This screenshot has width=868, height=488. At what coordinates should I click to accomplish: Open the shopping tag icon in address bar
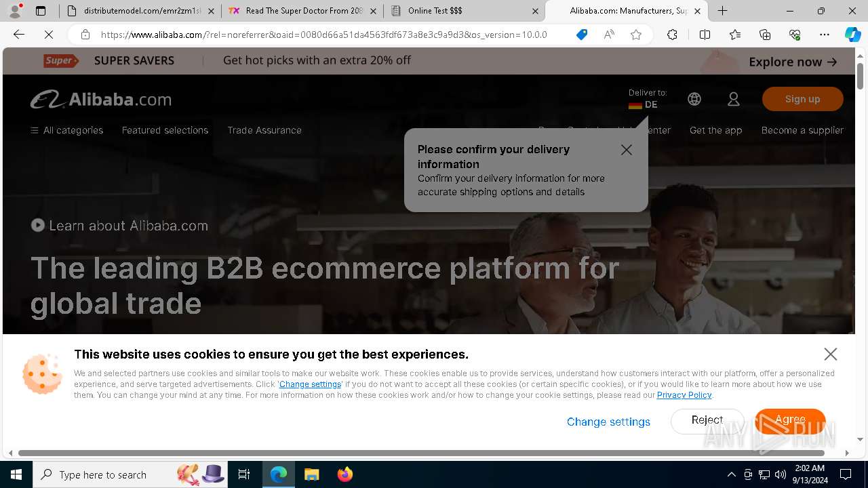[x=582, y=35]
